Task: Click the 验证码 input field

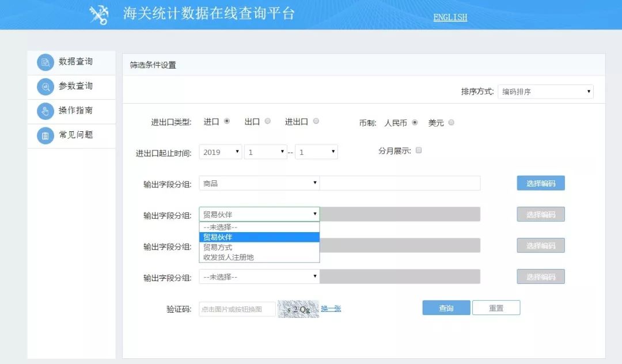Action: tap(236, 309)
